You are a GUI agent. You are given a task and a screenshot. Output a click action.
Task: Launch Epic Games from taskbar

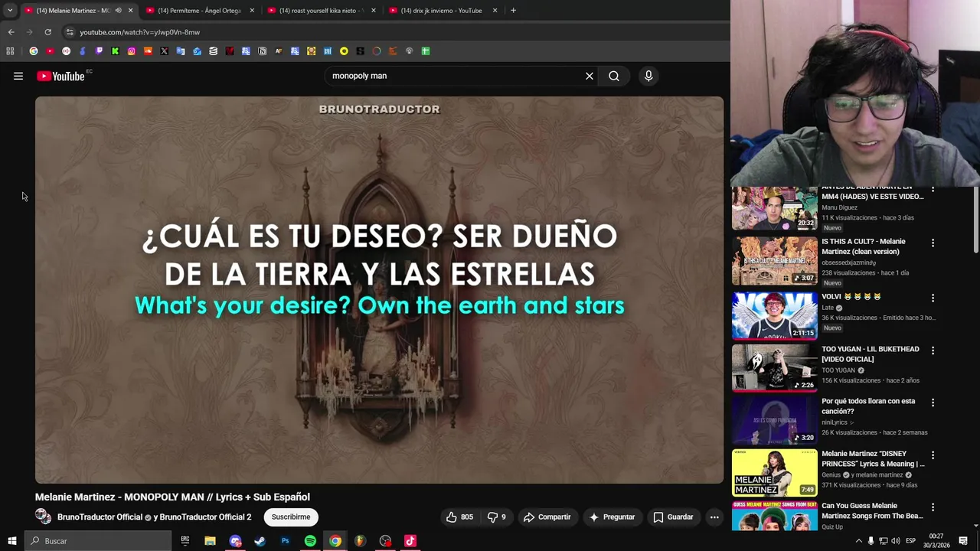tap(185, 541)
